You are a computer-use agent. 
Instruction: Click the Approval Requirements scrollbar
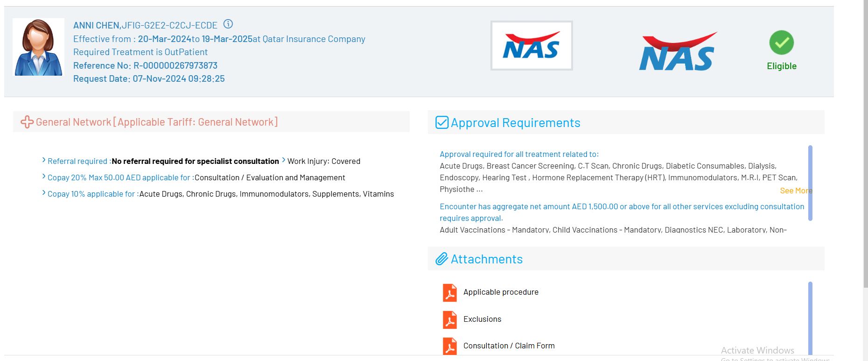coord(810,183)
